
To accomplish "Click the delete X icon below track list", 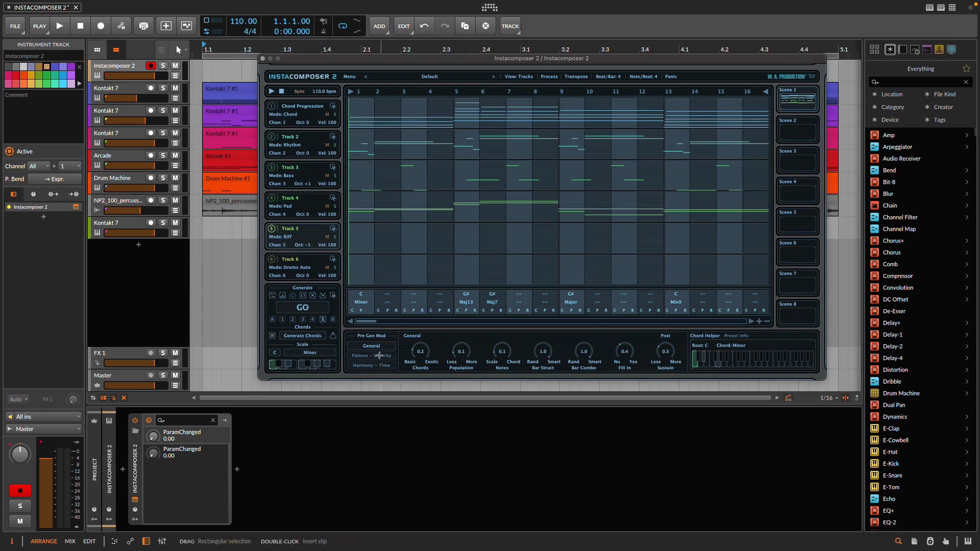I will (x=124, y=397).
